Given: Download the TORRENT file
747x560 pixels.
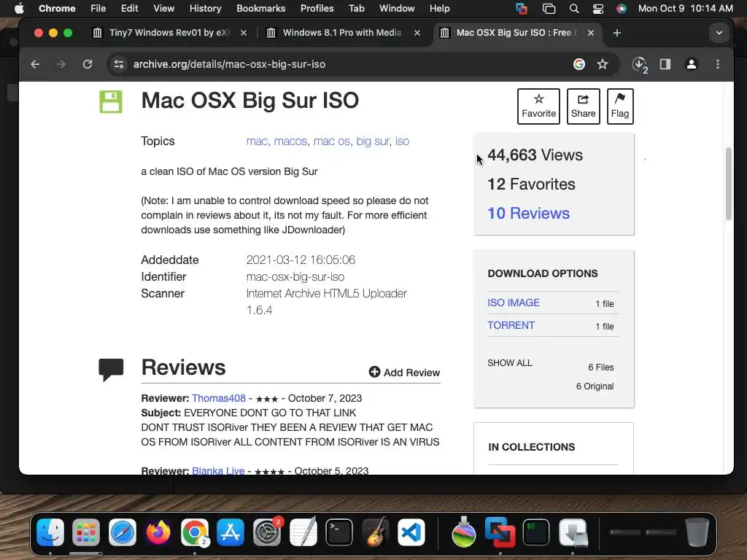Looking at the screenshot, I should pyautogui.click(x=511, y=325).
